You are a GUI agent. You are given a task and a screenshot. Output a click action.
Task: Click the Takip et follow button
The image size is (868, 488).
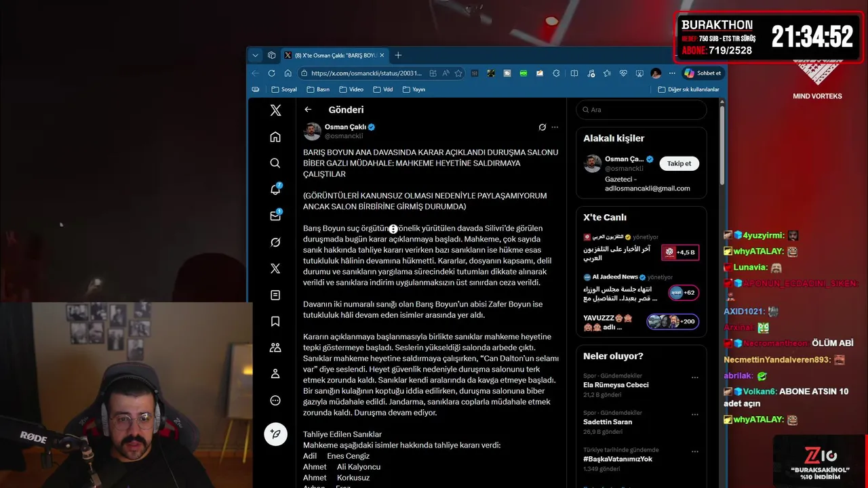pyautogui.click(x=679, y=163)
